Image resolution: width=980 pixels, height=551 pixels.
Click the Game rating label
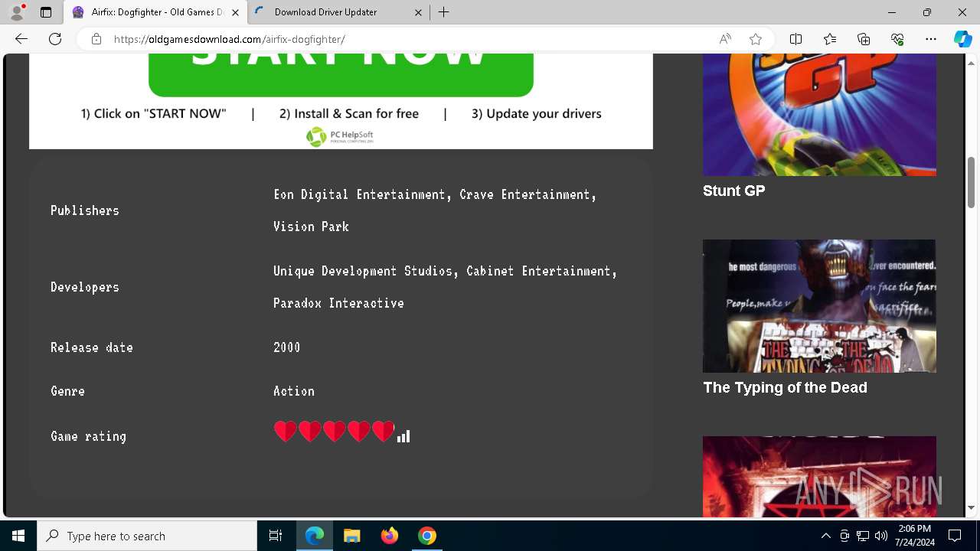click(88, 436)
